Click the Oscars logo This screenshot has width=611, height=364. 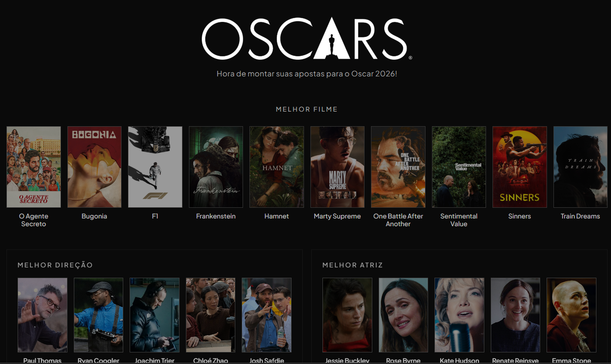(307, 39)
